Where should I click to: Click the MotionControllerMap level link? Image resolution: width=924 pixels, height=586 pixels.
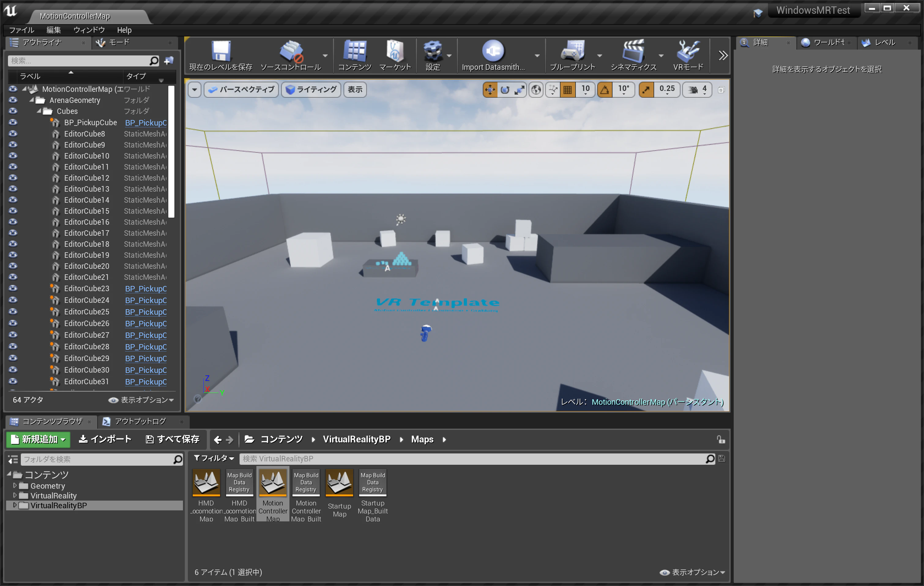(657, 402)
